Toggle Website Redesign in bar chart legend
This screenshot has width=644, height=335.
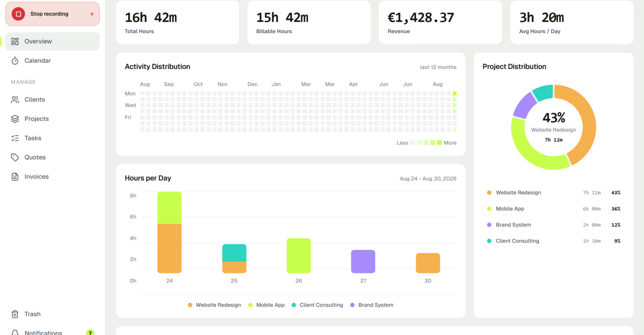(x=214, y=305)
